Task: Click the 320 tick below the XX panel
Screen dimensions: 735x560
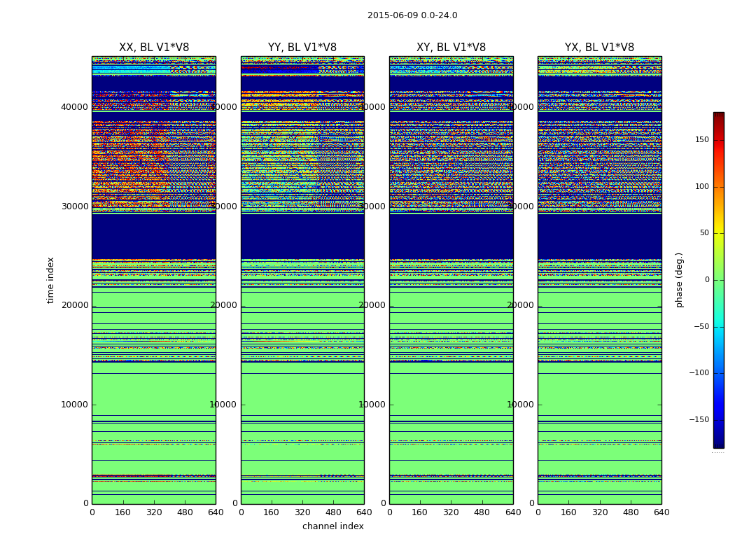Action: 154,512
